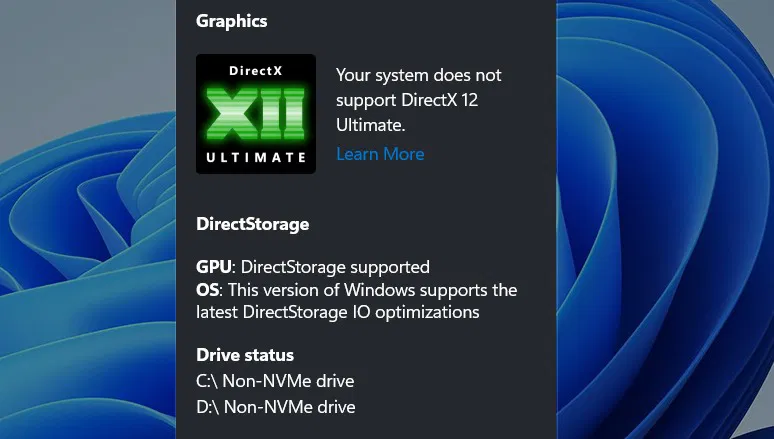
Task: Click the bold GPU label
Action: click(214, 267)
